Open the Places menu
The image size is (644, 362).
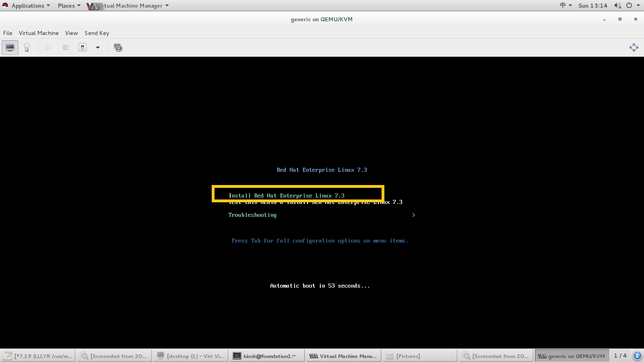pyautogui.click(x=69, y=6)
